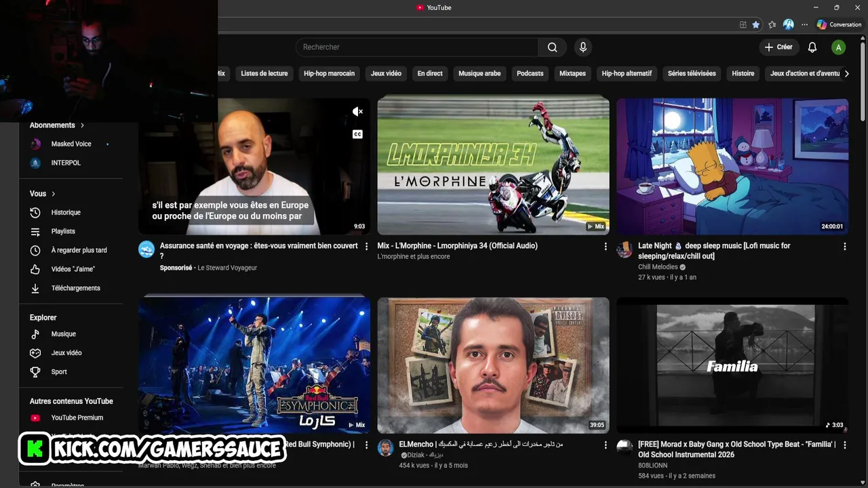Select the Musique arabe chip

click(479, 73)
